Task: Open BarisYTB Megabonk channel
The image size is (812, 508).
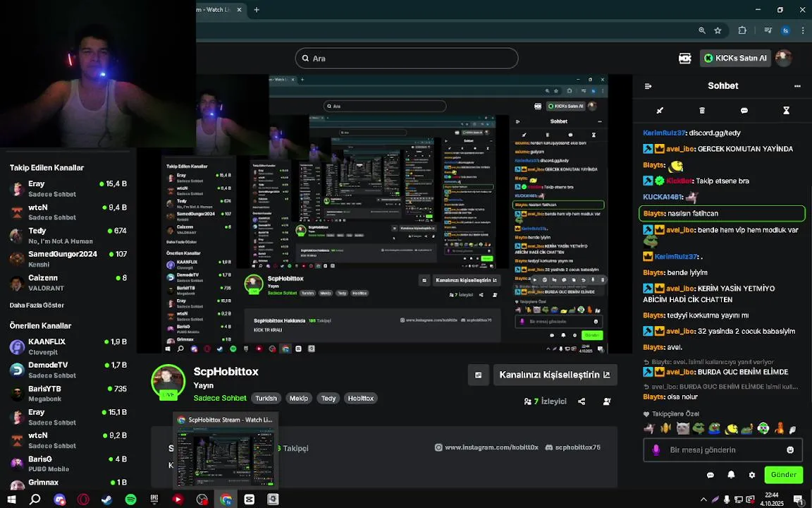Action: 68,394
